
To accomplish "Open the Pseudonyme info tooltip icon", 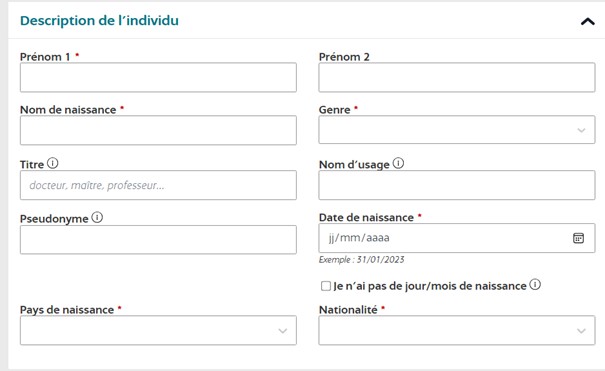I will pyautogui.click(x=97, y=217).
